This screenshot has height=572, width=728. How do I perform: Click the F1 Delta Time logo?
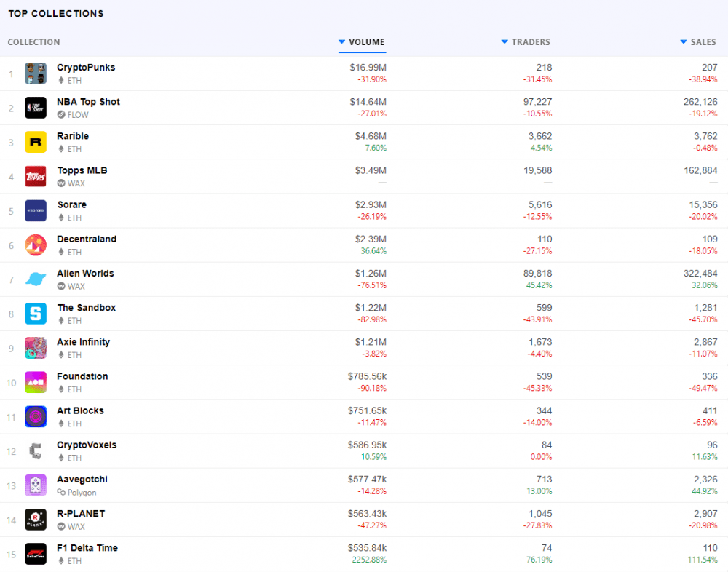pos(36,555)
